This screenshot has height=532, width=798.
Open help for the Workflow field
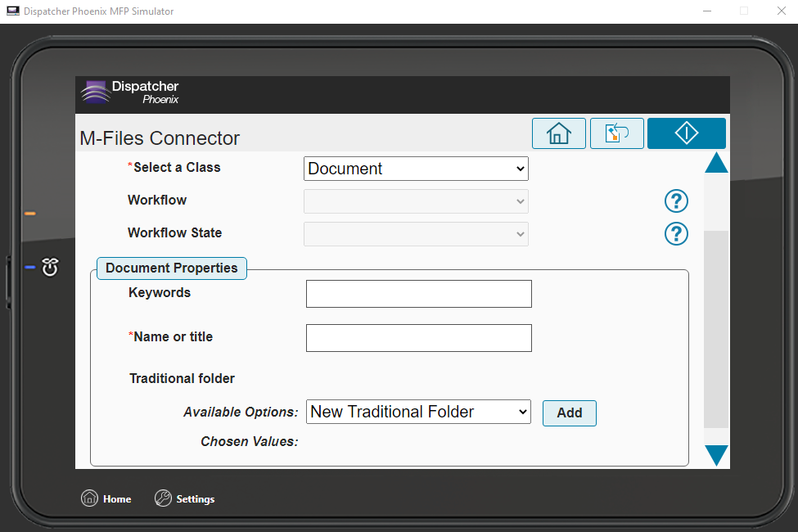click(676, 201)
